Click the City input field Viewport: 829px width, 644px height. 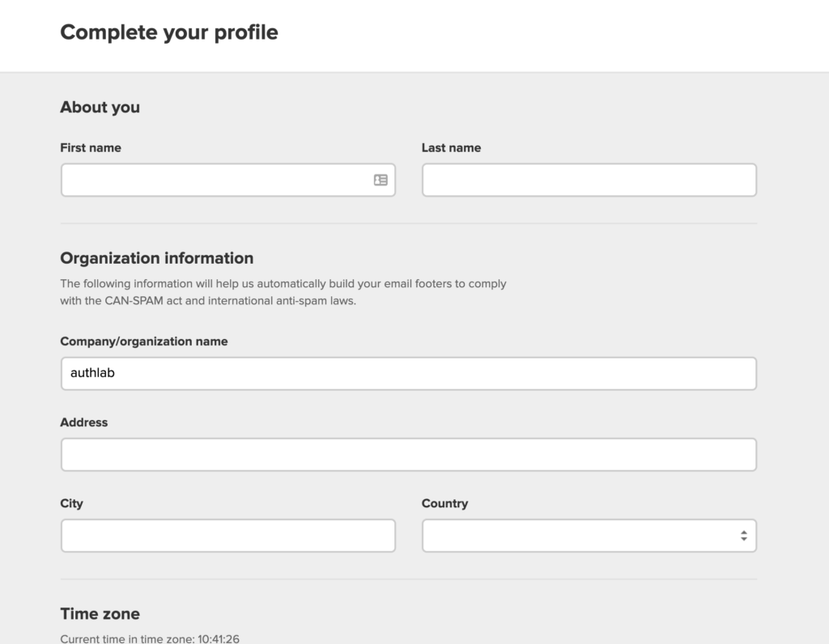click(228, 535)
